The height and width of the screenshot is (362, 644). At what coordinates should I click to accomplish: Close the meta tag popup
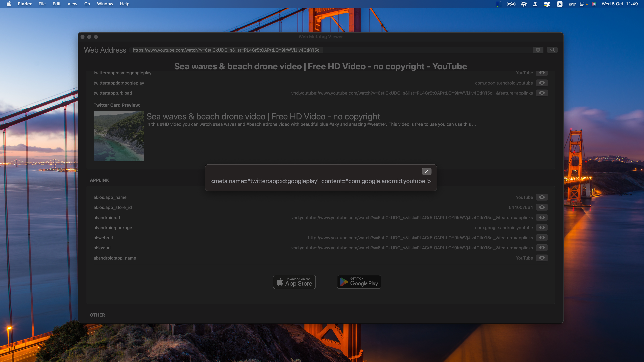[x=426, y=171]
